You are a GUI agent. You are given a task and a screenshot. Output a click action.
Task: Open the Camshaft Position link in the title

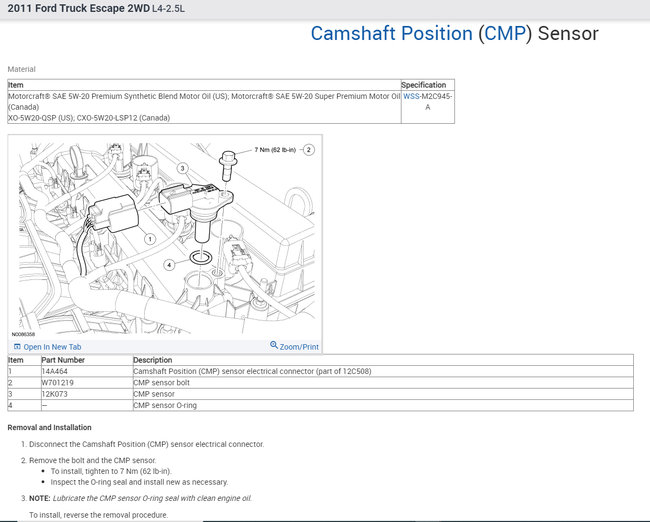(x=391, y=34)
